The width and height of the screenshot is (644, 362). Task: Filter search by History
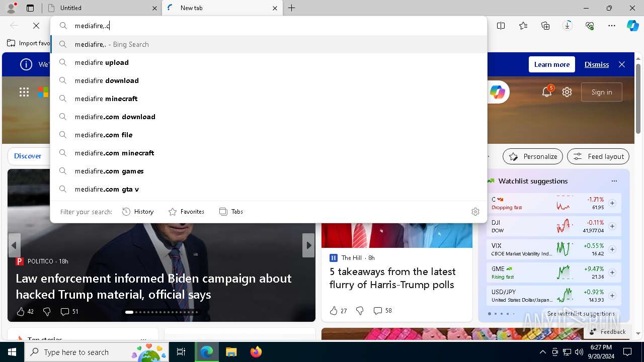coord(138,212)
